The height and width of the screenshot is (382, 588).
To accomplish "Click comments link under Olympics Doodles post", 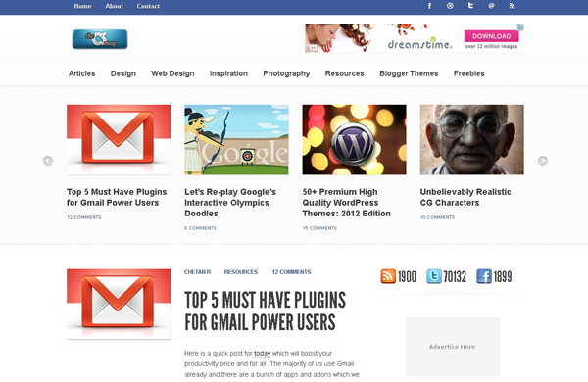I will click(200, 228).
